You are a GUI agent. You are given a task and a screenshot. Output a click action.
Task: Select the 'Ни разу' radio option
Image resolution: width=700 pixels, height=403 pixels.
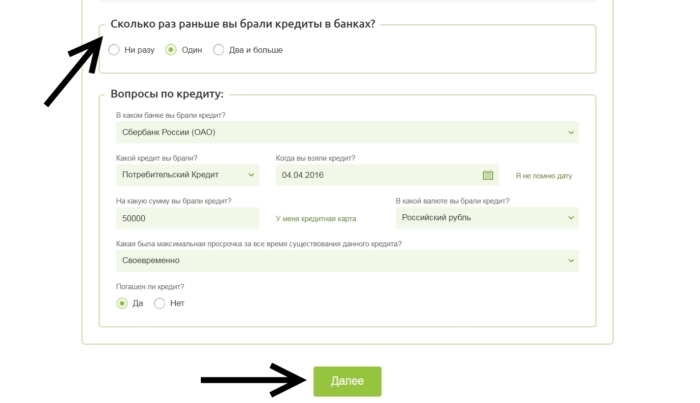[x=115, y=50]
